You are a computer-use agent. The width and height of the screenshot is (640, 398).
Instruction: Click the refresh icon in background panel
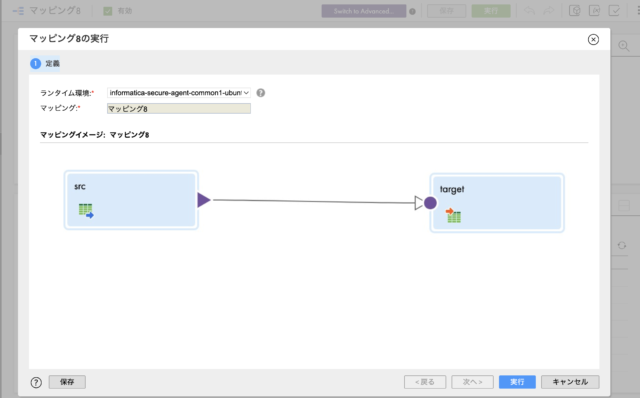click(622, 245)
